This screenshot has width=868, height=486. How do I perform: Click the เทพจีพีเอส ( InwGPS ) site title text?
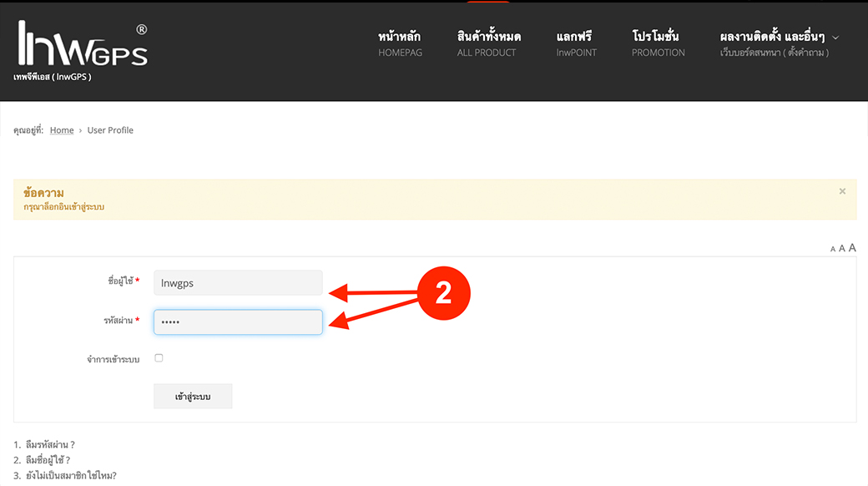point(52,77)
